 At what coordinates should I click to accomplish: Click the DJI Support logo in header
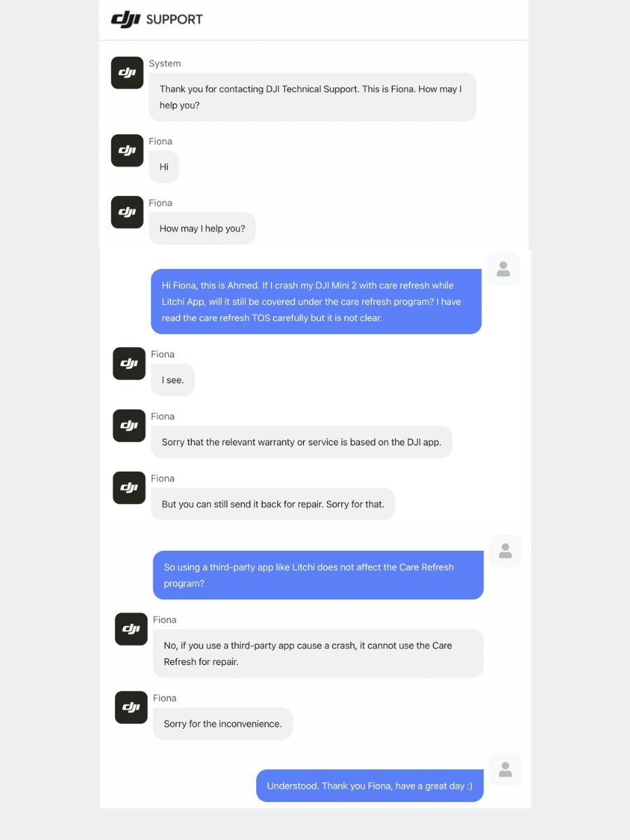tap(157, 19)
